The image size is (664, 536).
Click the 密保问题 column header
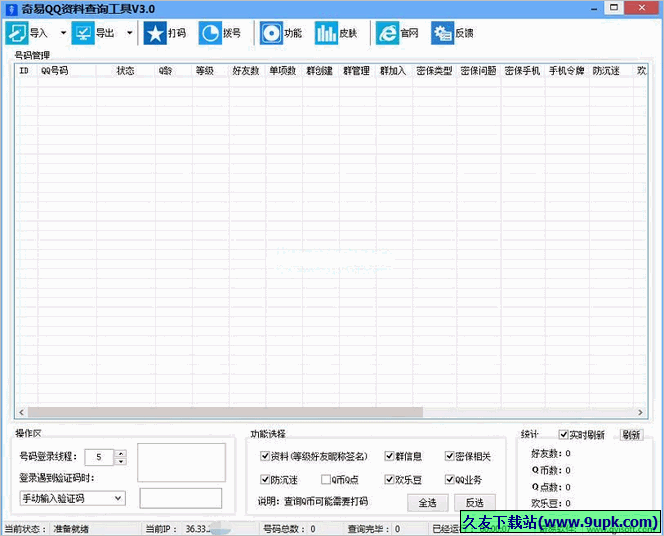tap(479, 71)
